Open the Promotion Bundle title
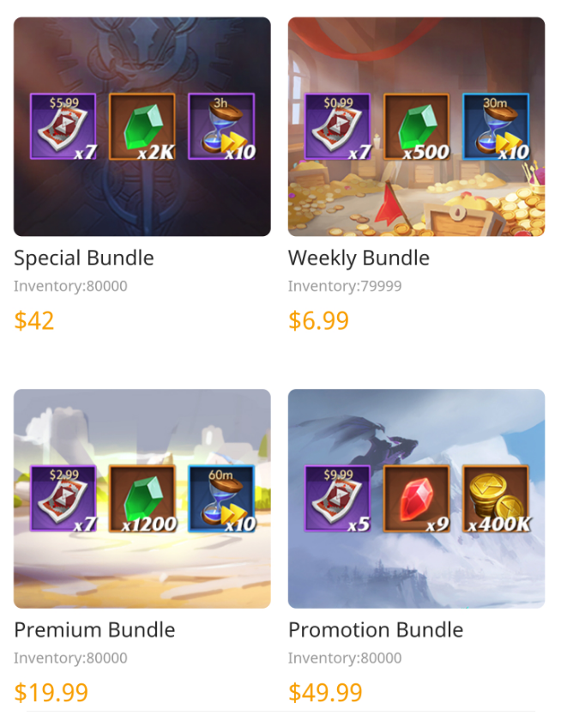This screenshot has width=561, height=728. point(376,630)
